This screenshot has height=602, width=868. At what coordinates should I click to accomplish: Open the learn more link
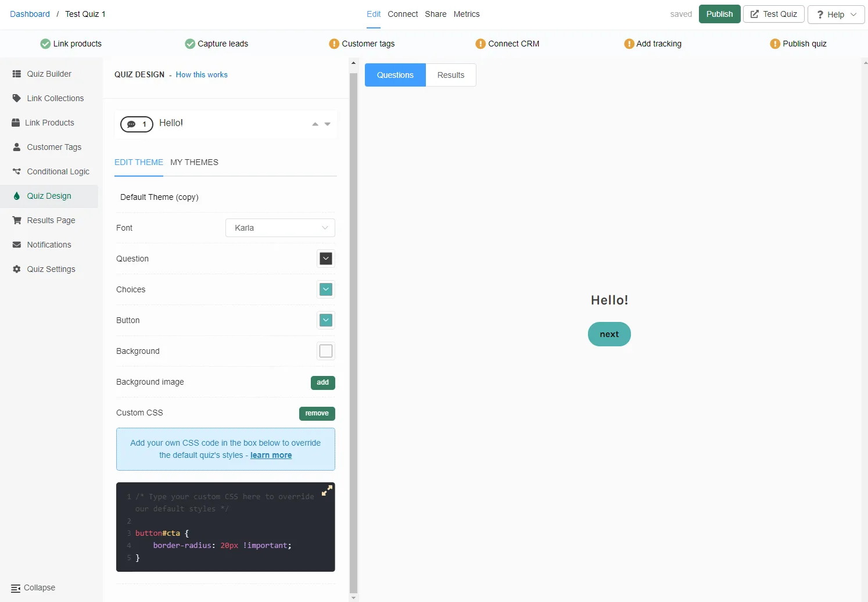click(x=271, y=455)
